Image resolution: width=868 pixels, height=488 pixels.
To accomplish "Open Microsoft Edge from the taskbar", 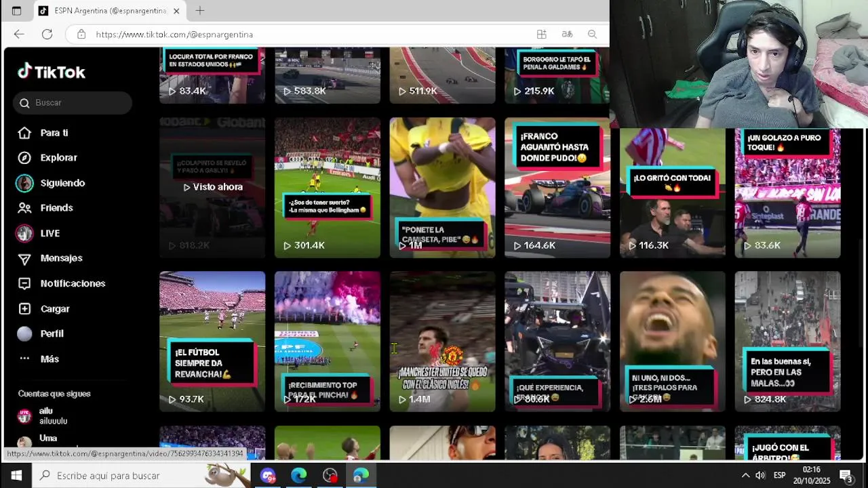I will click(298, 475).
